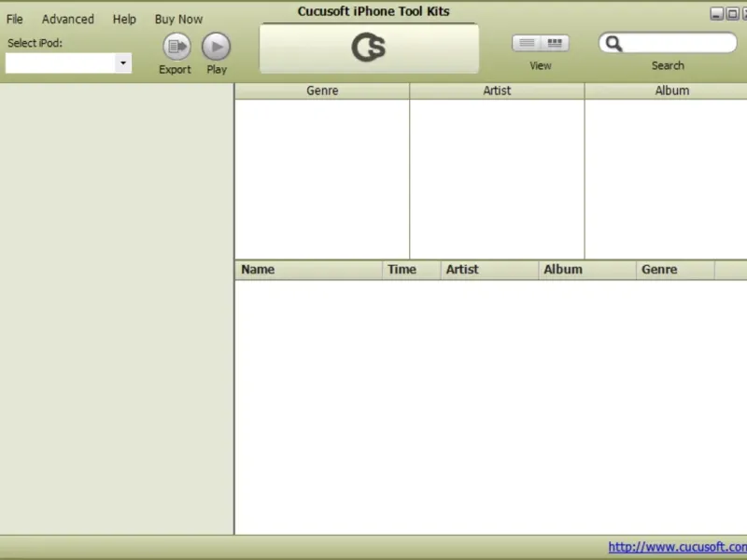Image resolution: width=747 pixels, height=560 pixels.
Task: Open the cucusoft.com website link
Action: point(678,547)
